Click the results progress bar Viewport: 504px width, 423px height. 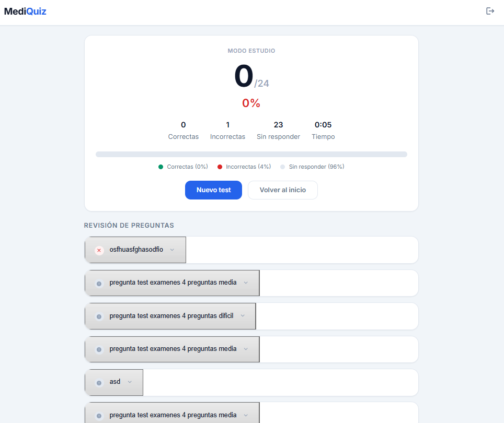(x=251, y=154)
